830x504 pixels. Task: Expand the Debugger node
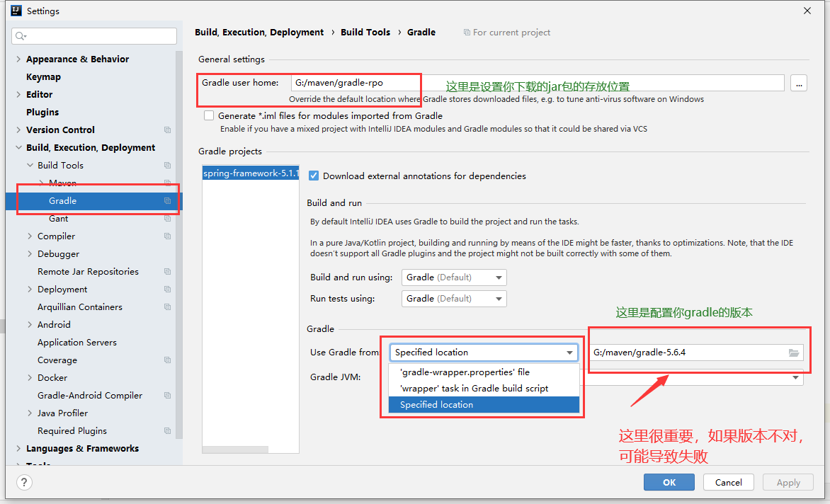(x=30, y=254)
